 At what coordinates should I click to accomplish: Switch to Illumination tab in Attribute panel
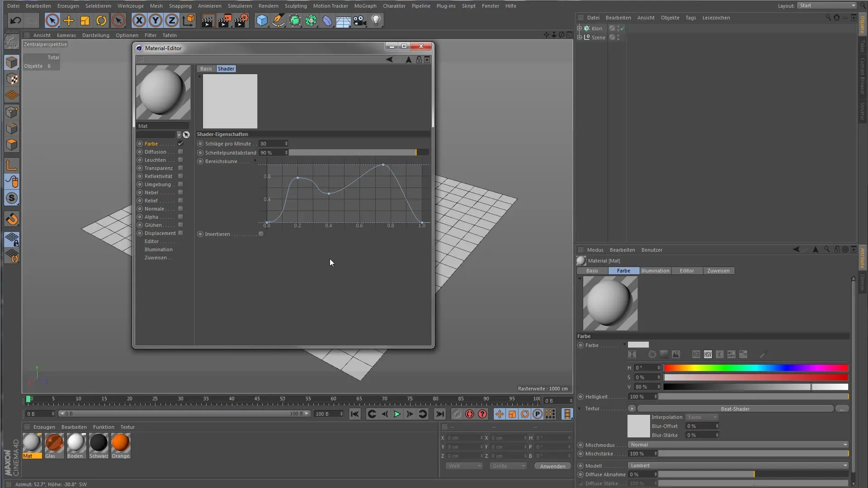(x=655, y=271)
